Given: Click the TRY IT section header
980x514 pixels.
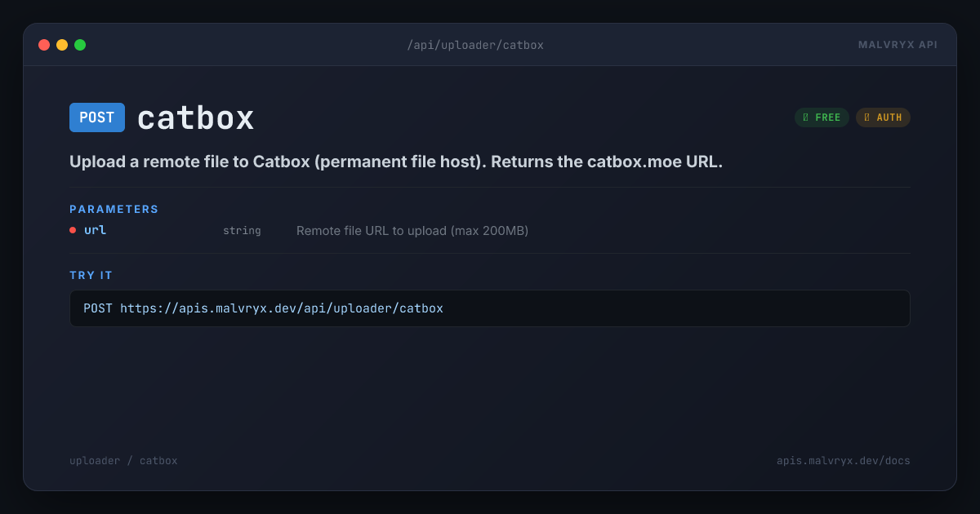Looking at the screenshot, I should click(x=91, y=275).
